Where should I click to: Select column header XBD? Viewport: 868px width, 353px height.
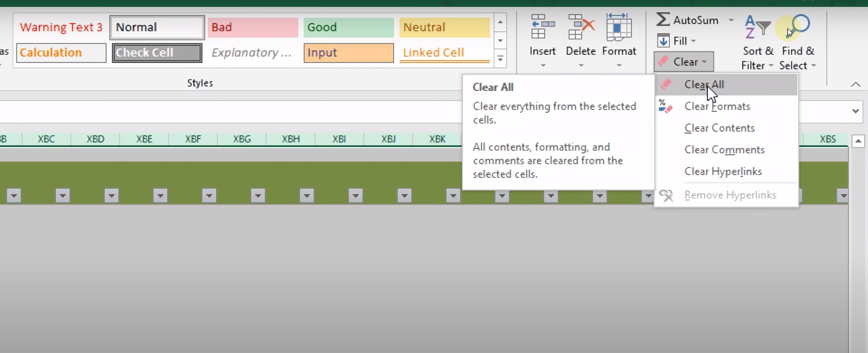click(x=95, y=139)
